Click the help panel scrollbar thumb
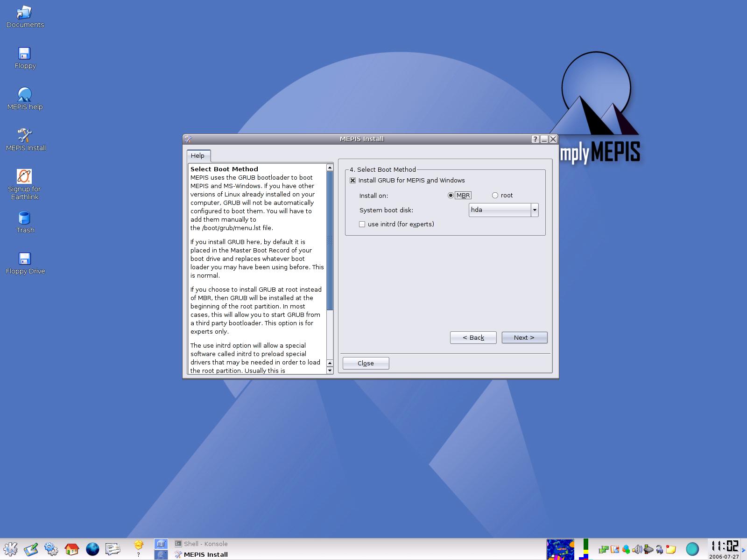The image size is (747, 560). 330,241
